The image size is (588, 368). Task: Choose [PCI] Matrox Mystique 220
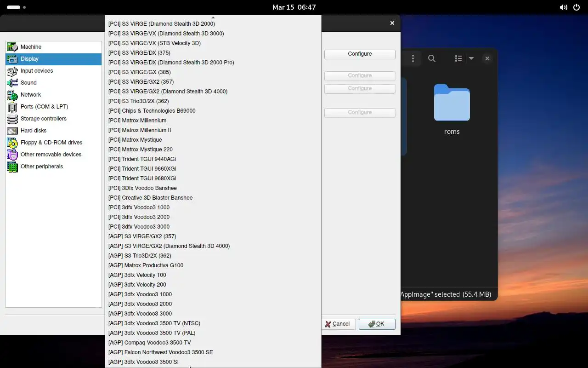click(213, 149)
